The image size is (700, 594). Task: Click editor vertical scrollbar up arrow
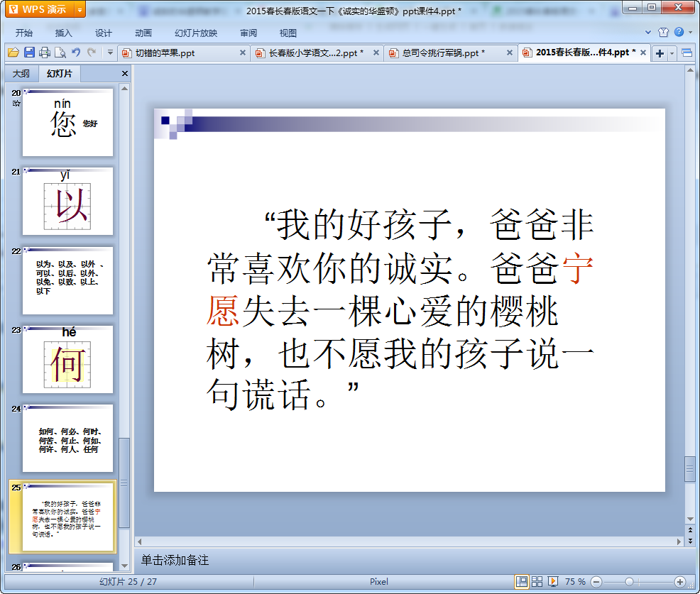click(x=690, y=70)
